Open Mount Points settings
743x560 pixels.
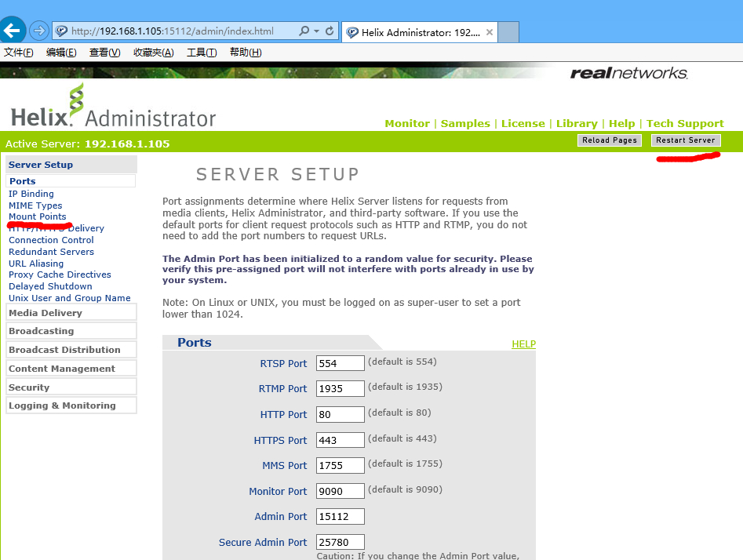pyautogui.click(x=38, y=216)
